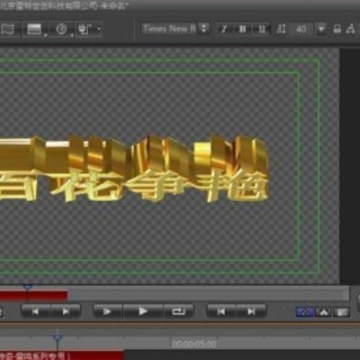The height and width of the screenshot is (360, 360).
Task: Click the golden 3D title in preview
Action: pos(133,168)
